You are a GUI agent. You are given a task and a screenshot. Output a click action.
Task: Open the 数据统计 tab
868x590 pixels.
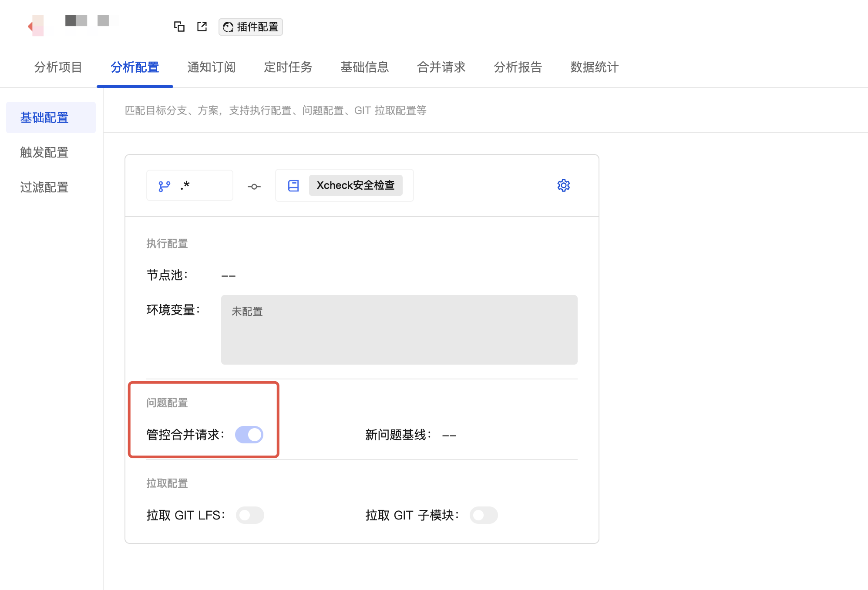point(595,67)
